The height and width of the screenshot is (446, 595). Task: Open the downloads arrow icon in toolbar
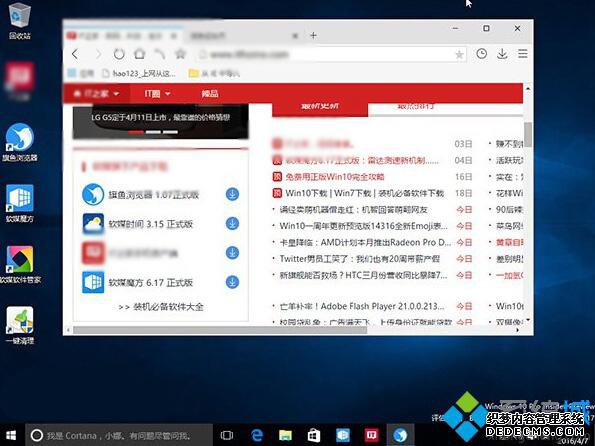[502, 54]
